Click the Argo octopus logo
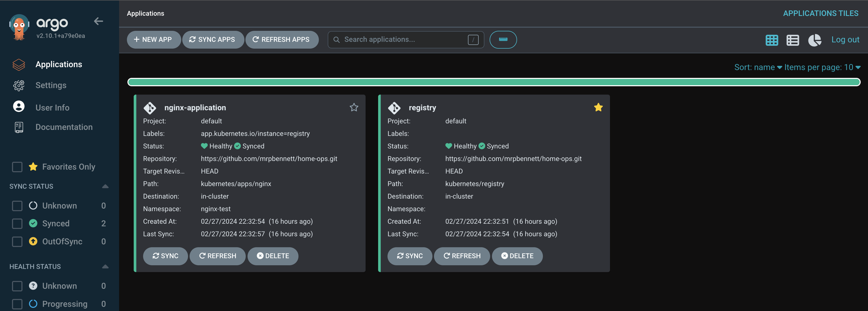The height and width of the screenshot is (311, 868). pyautogui.click(x=19, y=26)
